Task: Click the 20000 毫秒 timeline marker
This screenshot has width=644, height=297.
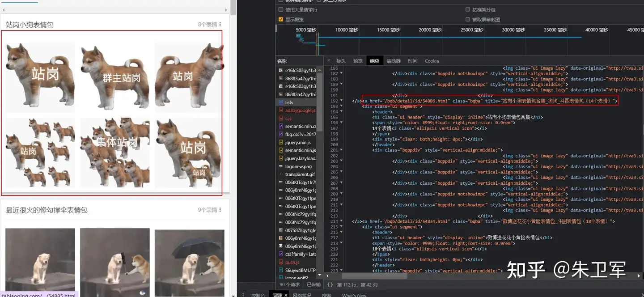Action: [431, 30]
